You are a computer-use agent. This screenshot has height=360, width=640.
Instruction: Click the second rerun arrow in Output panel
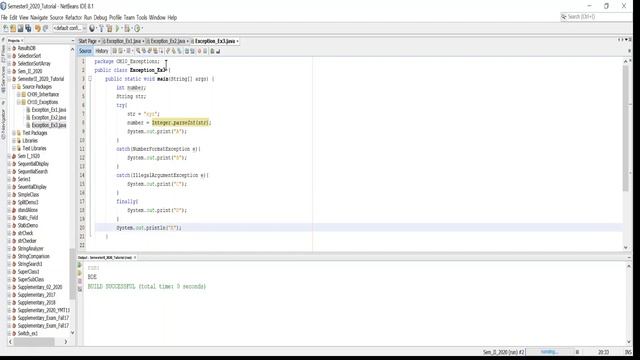coord(80,273)
